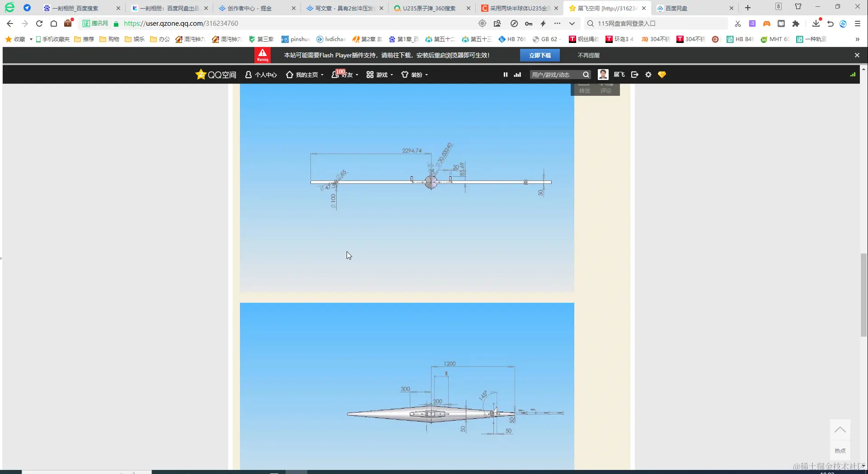Screen dimensions: 868x474
Task: Open 个人中心 in QQ空间 navbar
Action: 261,75
